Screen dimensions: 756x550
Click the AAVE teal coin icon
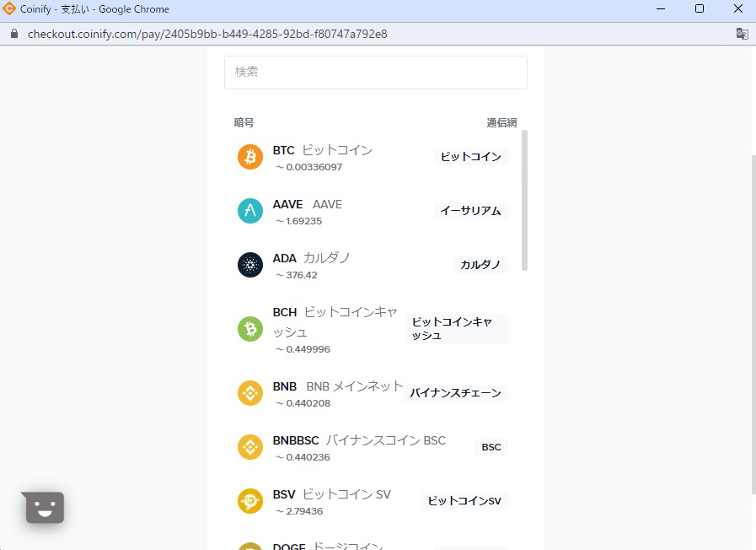[x=250, y=211]
